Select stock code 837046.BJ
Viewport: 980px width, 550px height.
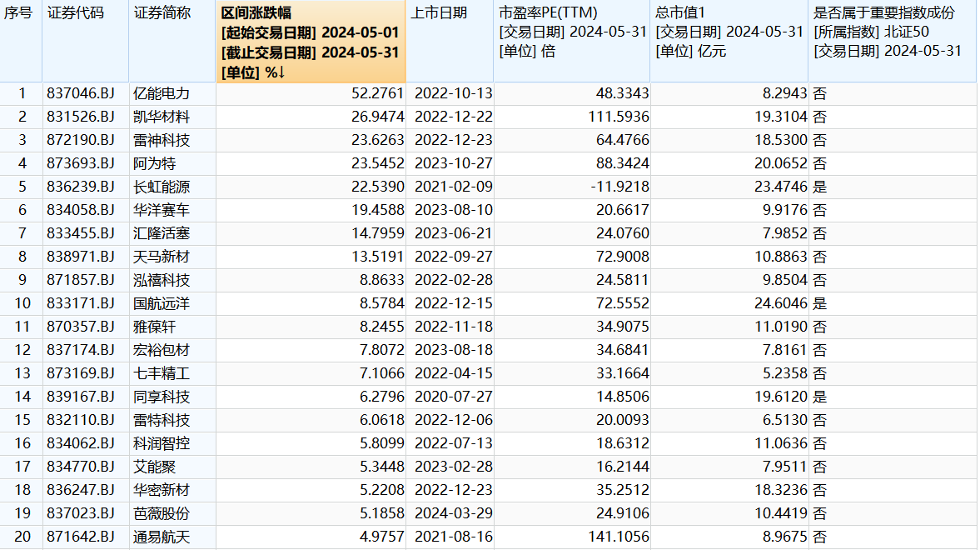pos(81,93)
